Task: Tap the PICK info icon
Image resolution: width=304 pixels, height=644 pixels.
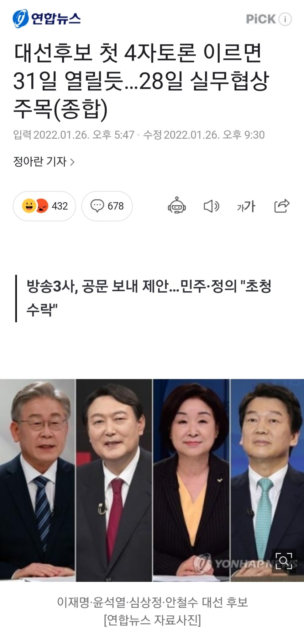Action: click(285, 19)
